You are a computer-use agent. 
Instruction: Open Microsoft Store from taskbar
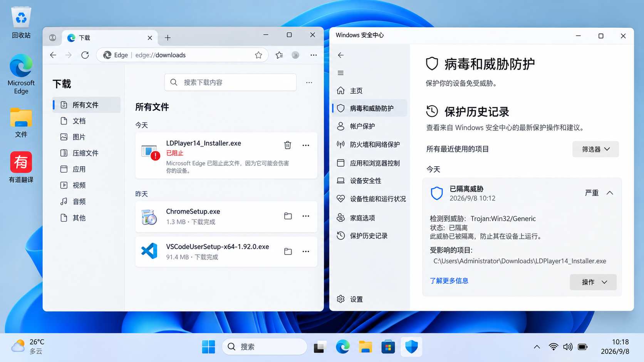pyautogui.click(x=388, y=347)
